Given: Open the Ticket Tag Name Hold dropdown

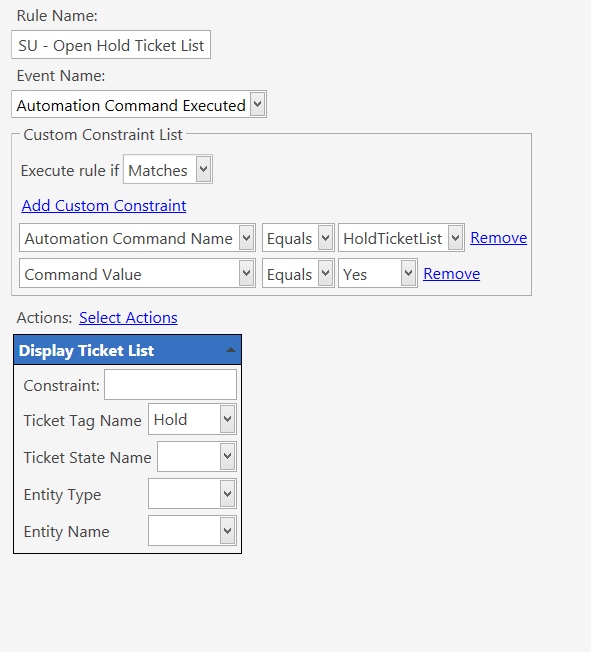Looking at the screenshot, I should (x=193, y=419).
